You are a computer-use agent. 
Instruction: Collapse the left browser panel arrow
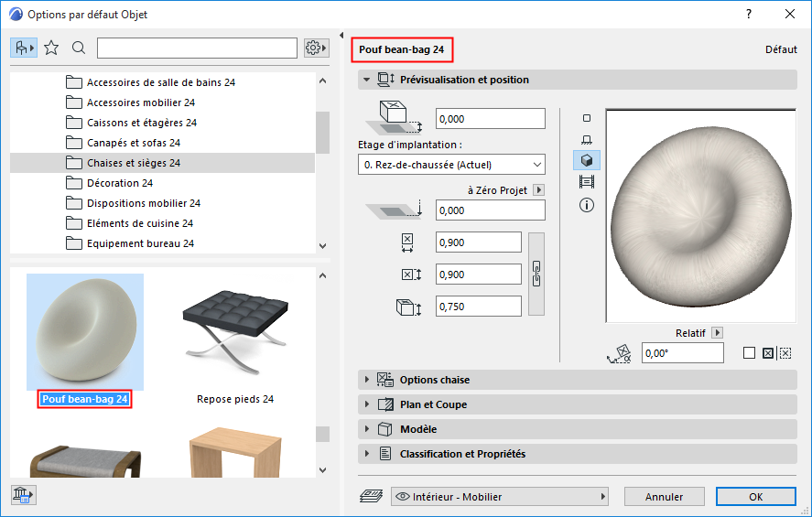(x=341, y=35)
